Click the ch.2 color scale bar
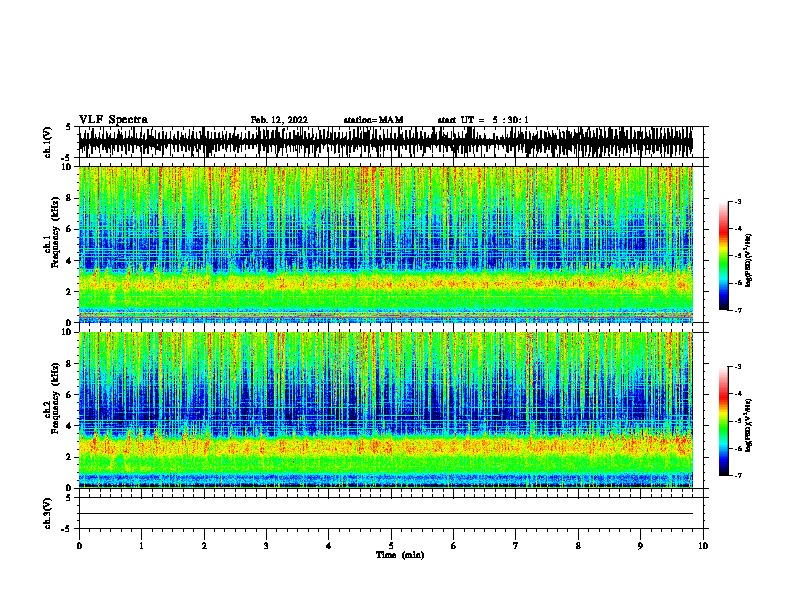 tap(724, 421)
